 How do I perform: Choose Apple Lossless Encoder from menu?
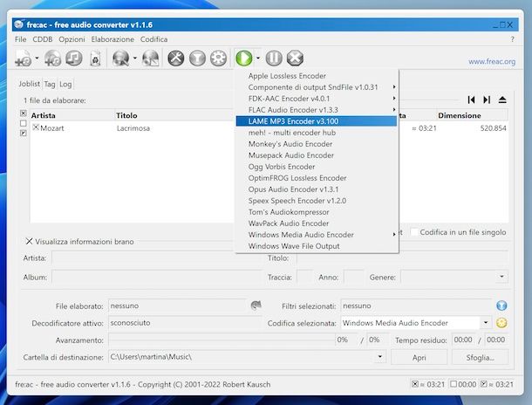coord(317,76)
